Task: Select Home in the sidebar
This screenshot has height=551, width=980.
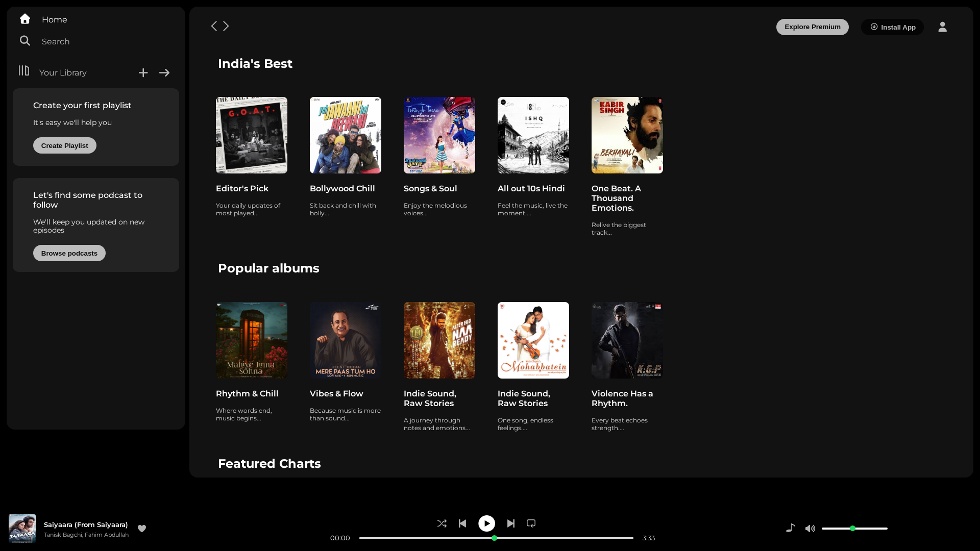Action: (x=55, y=19)
